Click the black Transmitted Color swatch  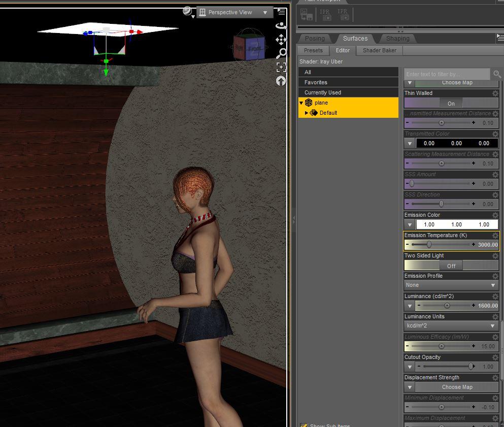click(x=457, y=143)
